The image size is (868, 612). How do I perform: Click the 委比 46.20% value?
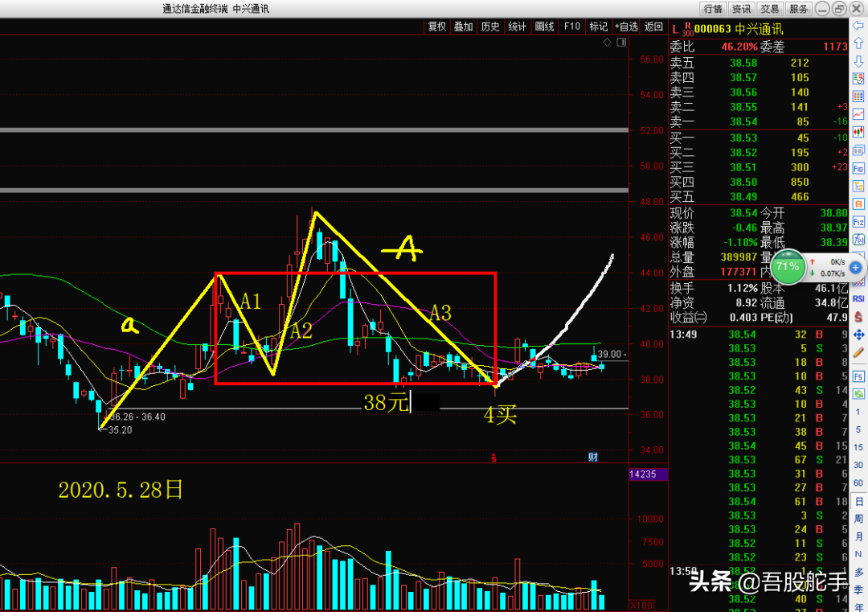coord(739,47)
